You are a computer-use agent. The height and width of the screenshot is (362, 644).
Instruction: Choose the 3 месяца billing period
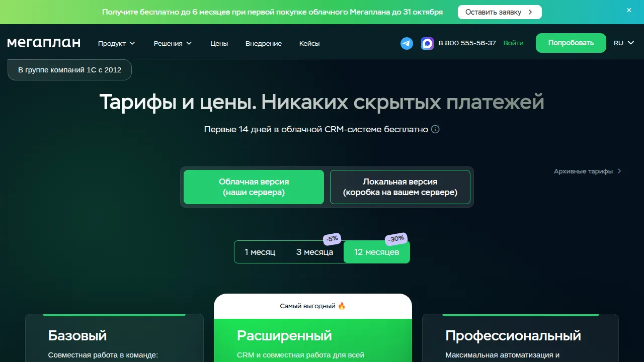click(x=314, y=252)
